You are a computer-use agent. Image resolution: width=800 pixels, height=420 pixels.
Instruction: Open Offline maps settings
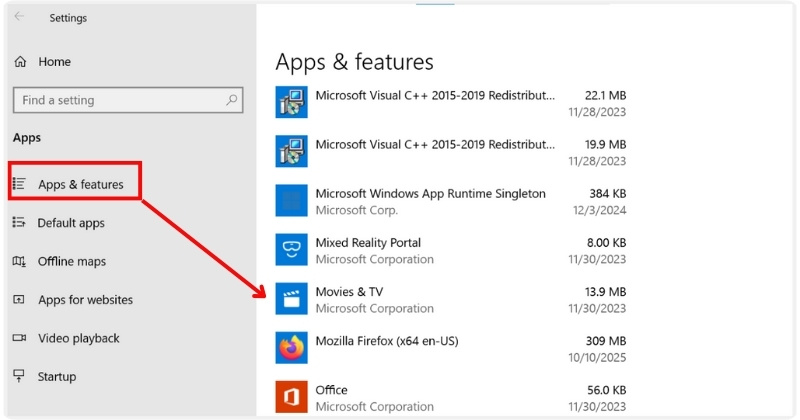pyautogui.click(x=72, y=261)
